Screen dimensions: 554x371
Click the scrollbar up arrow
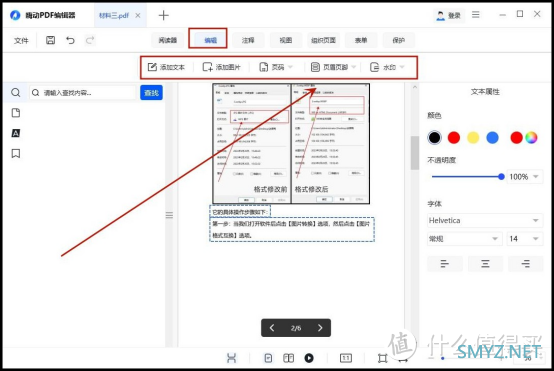click(414, 87)
